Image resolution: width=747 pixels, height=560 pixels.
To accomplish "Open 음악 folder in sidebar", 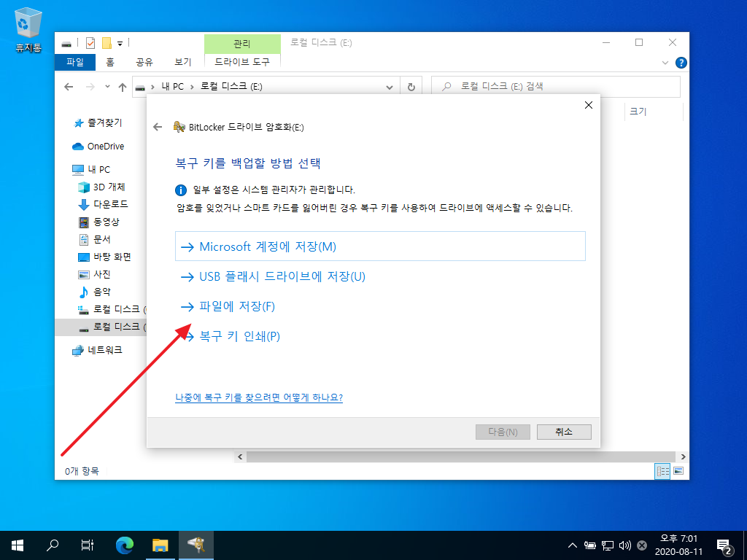I will pyautogui.click(x=94, y=292).
